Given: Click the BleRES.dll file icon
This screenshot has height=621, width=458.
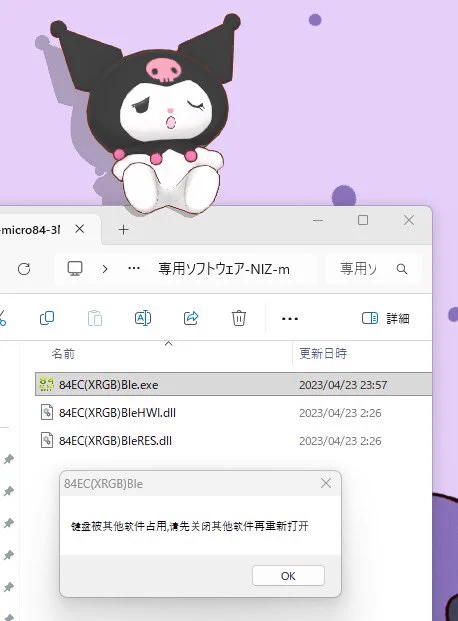Looking at the screenshot, I should click(x=47, y=440).
